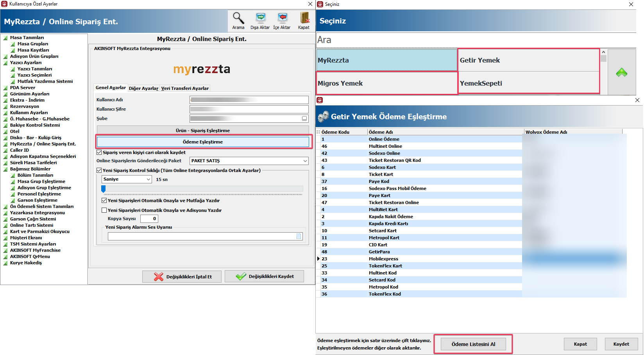Screen dimensions: 644x355
Task: Click the Wolvox Ödeme Adı column header
Action: [573, 132]
